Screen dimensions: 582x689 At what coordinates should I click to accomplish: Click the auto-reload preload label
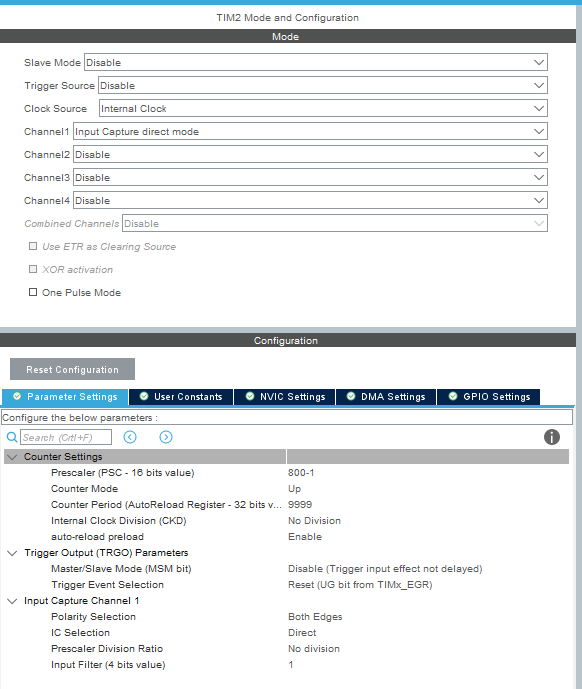point(97,537)
